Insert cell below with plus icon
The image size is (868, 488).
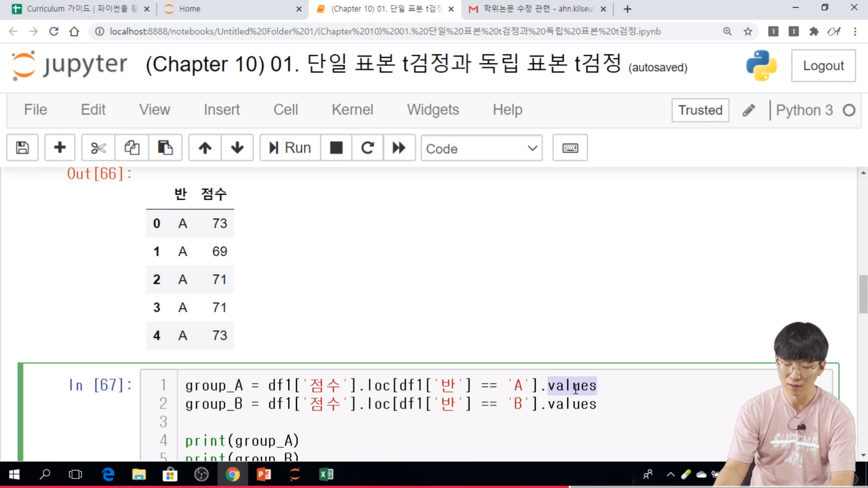60,148
